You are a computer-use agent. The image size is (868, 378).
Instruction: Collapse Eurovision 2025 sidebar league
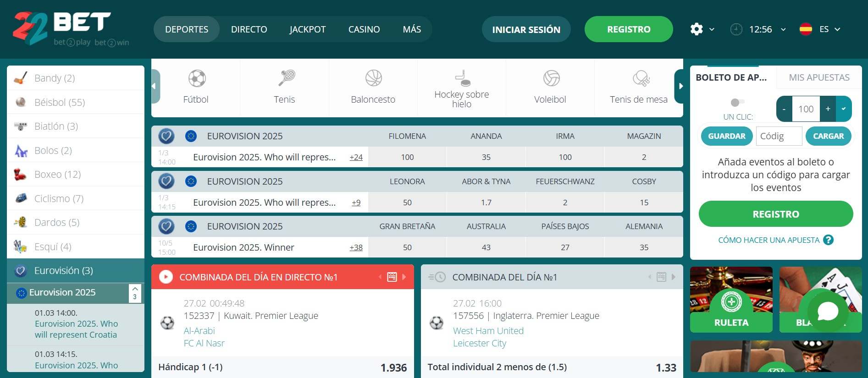[135, 293]
